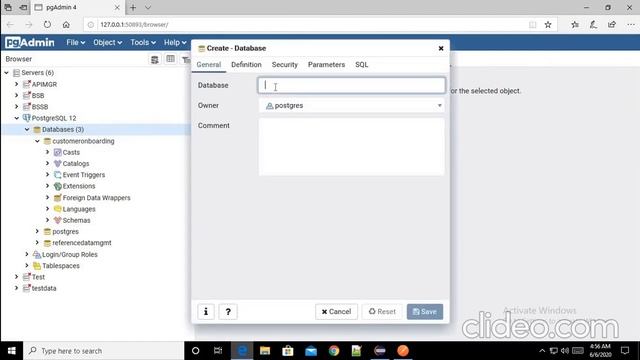Click the APIMGR server icon
Image resolution: width=640 pixels, height=360 pixels.
coord(27,84)
